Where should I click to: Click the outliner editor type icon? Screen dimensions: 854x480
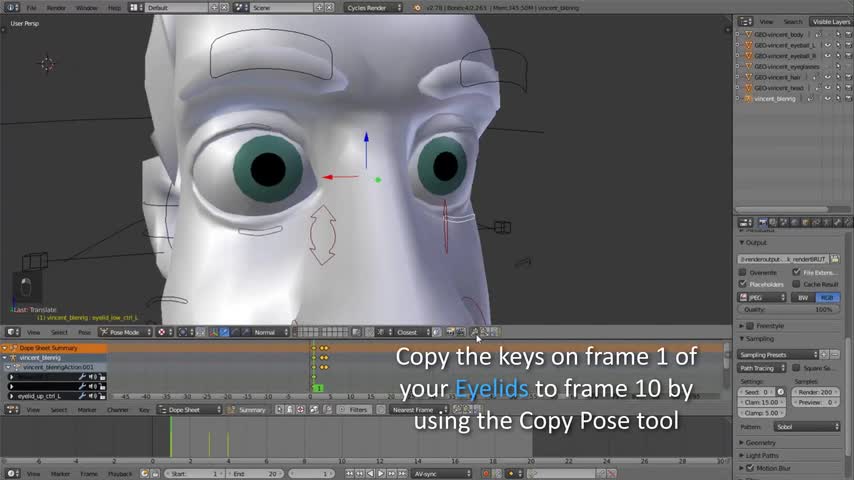coord(745,22)
